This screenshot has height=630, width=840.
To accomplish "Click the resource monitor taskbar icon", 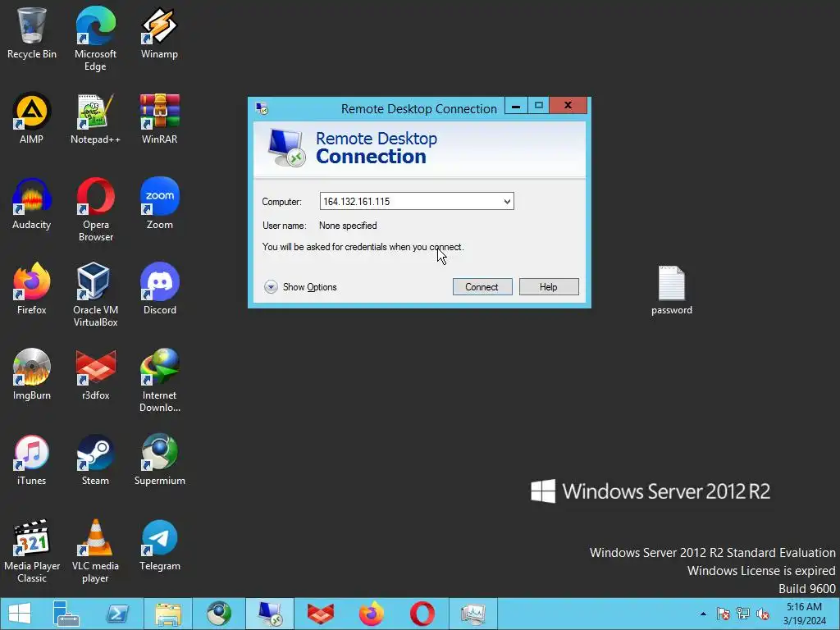I will tap(473, 614).
